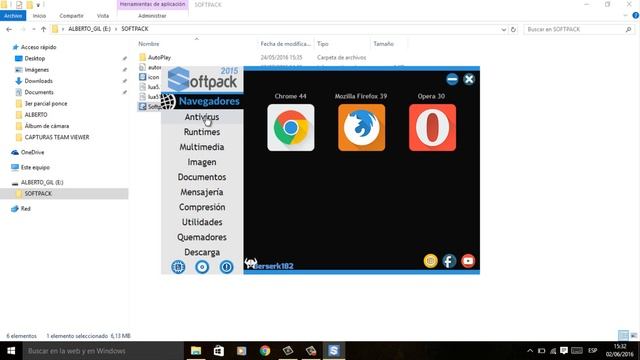
Task: Select the Mozilla Firefox 39 icon
Action: click(361, 127)
